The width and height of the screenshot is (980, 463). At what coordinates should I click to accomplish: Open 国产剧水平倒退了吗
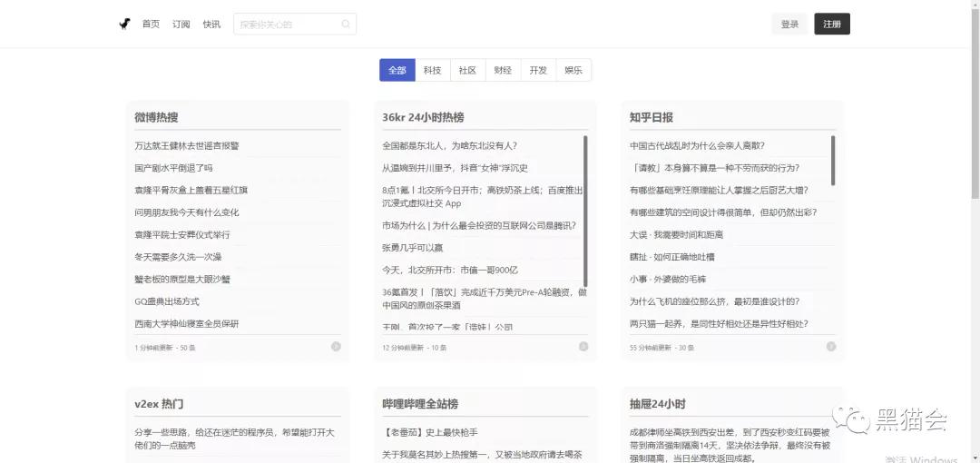173,168
